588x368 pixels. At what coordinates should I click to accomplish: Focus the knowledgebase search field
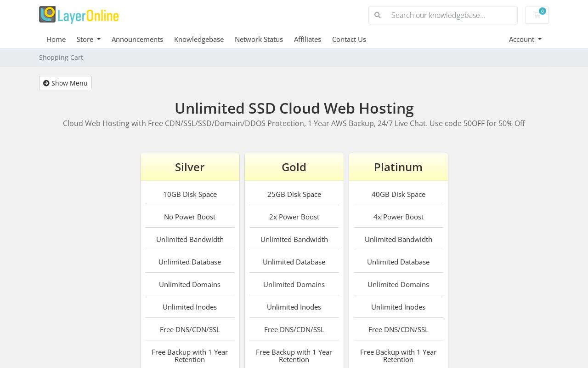coord(452,15)
